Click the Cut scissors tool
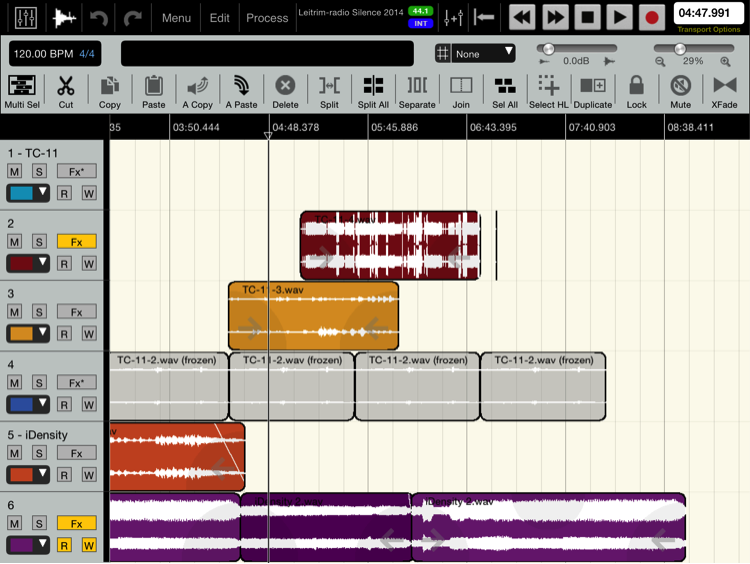 coord(66,91)
